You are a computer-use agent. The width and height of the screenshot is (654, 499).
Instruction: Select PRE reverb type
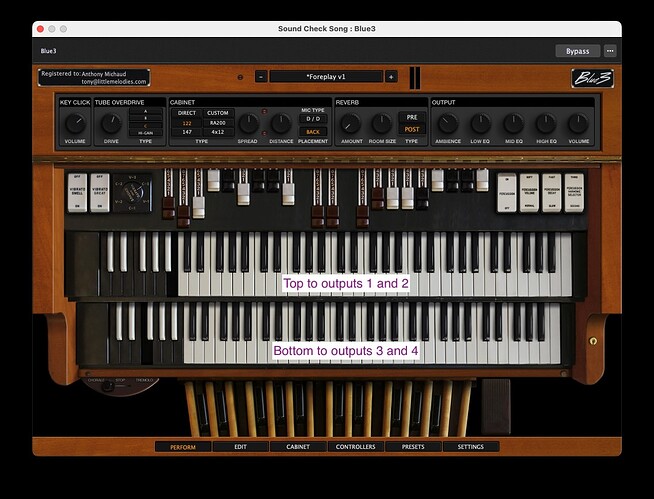[x=412, y=117]
